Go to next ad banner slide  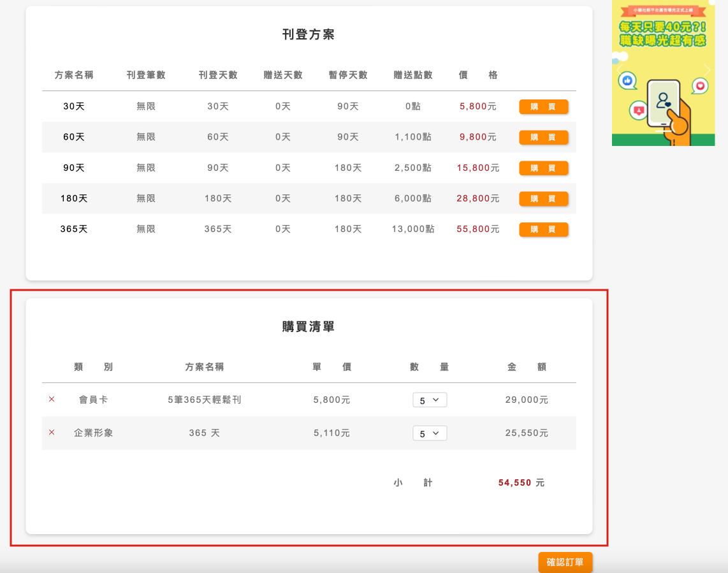click(706, 69)
